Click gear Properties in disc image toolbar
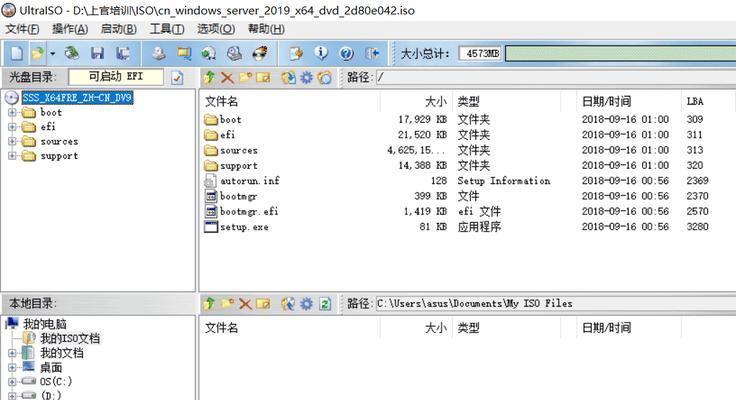 coord(307,77)
